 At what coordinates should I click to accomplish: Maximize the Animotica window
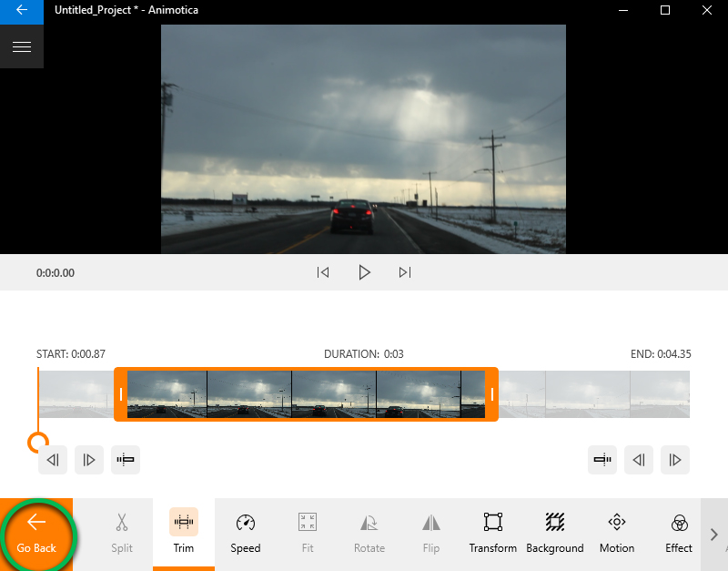[665, 10]
